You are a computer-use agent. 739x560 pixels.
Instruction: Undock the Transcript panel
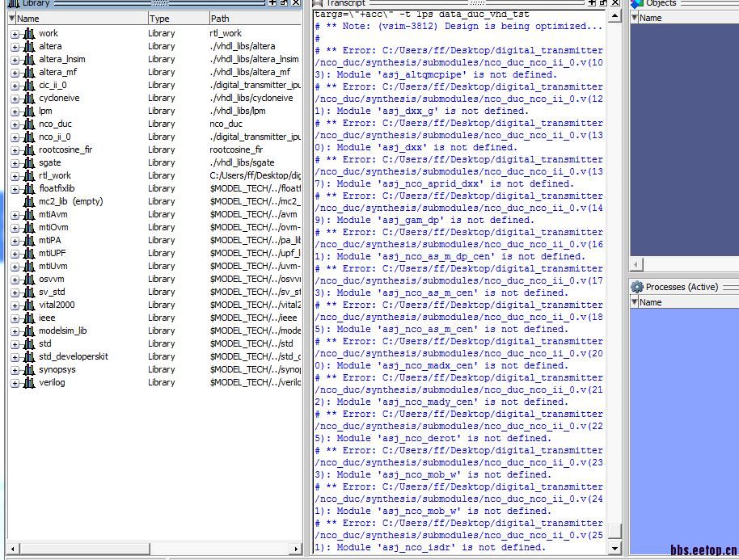tap(603, 2)
